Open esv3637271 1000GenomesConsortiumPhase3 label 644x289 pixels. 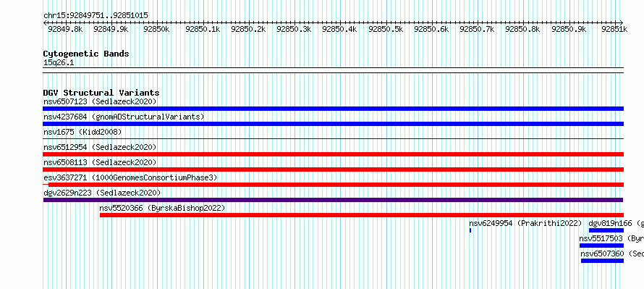(130, 177)
